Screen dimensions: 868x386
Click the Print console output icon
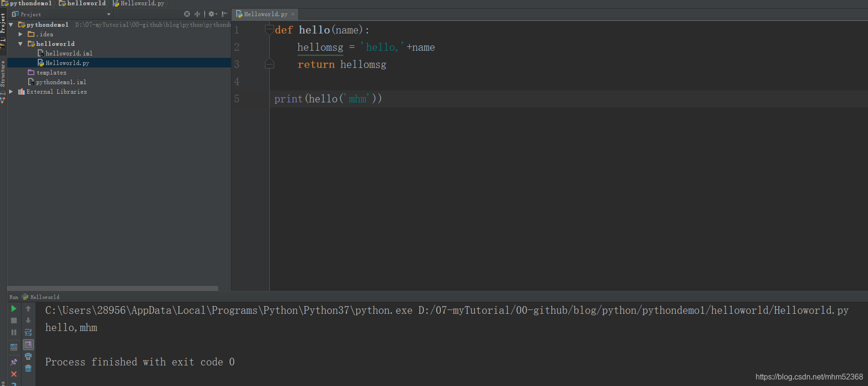(28, 356)
